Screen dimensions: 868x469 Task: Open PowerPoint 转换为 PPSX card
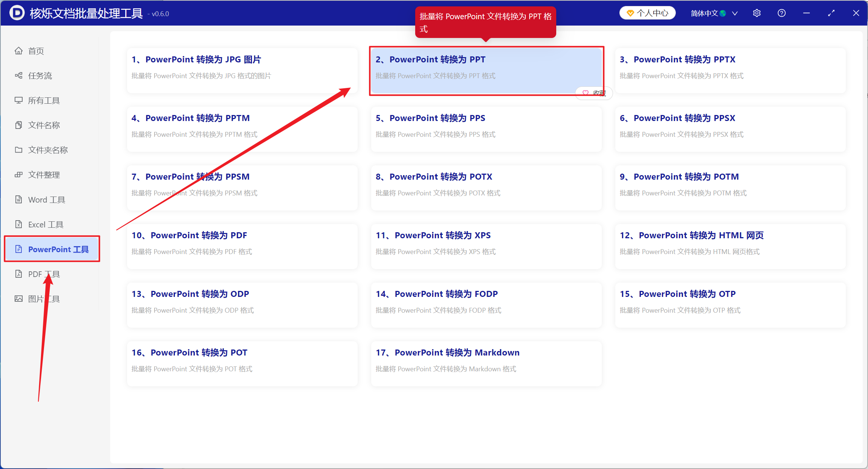tap(730, 129)
